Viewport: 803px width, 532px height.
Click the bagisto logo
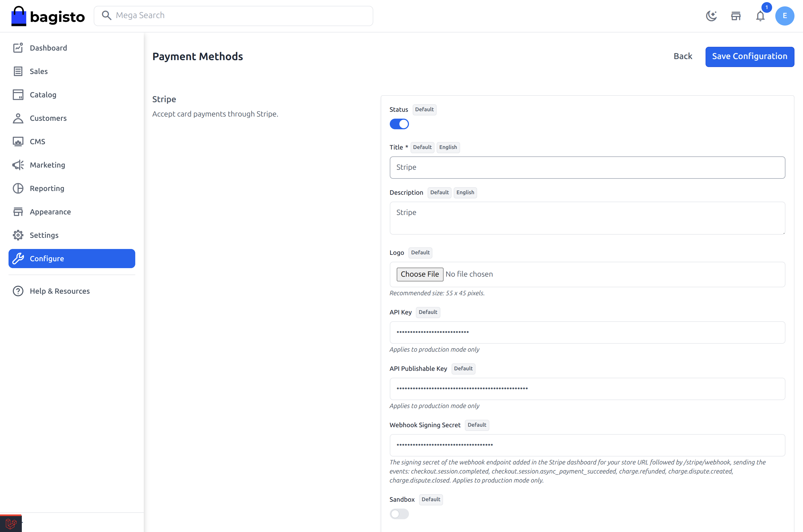point(48,16)
